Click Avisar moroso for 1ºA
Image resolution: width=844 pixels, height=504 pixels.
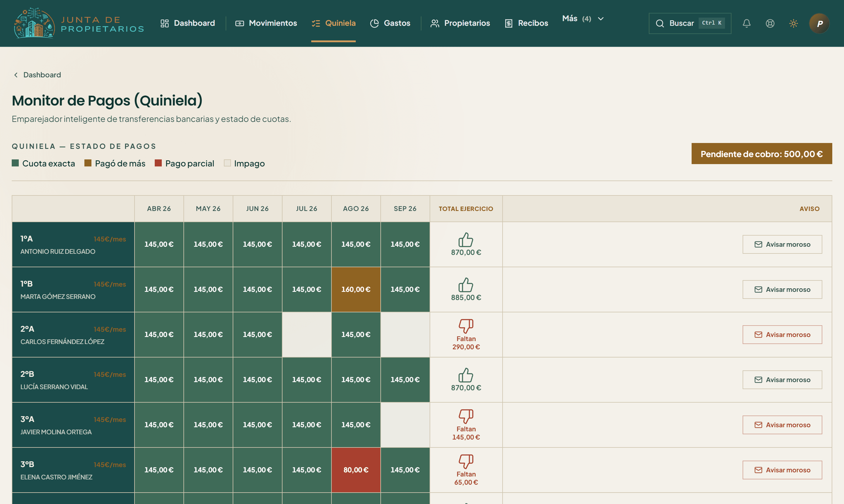pyautogui.click(x=782, y=245)
